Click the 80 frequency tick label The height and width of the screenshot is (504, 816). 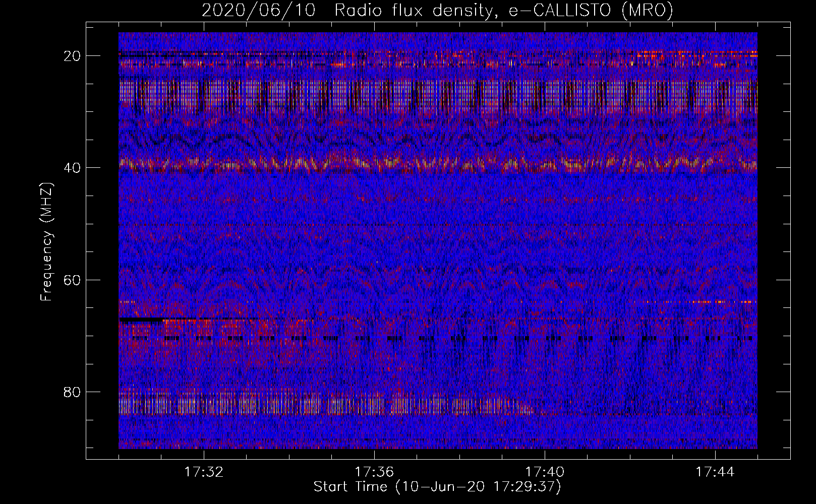tap(73, 392)
